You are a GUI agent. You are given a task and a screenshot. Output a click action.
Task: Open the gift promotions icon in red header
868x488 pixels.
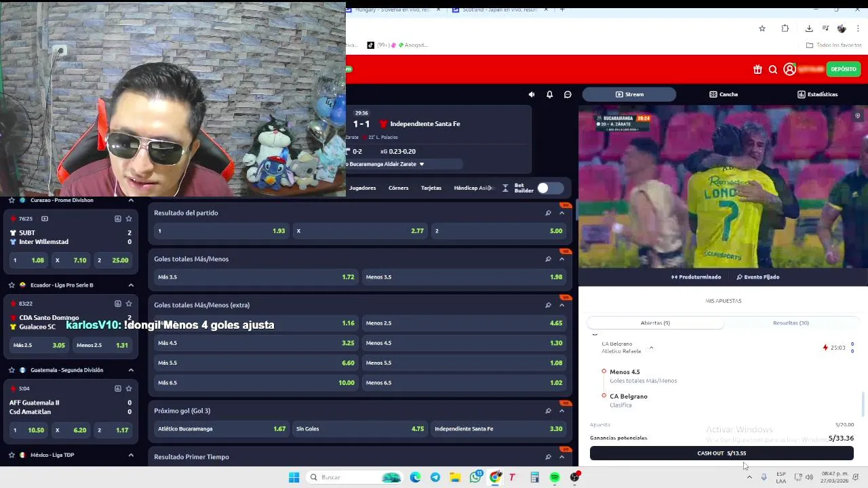757,69
